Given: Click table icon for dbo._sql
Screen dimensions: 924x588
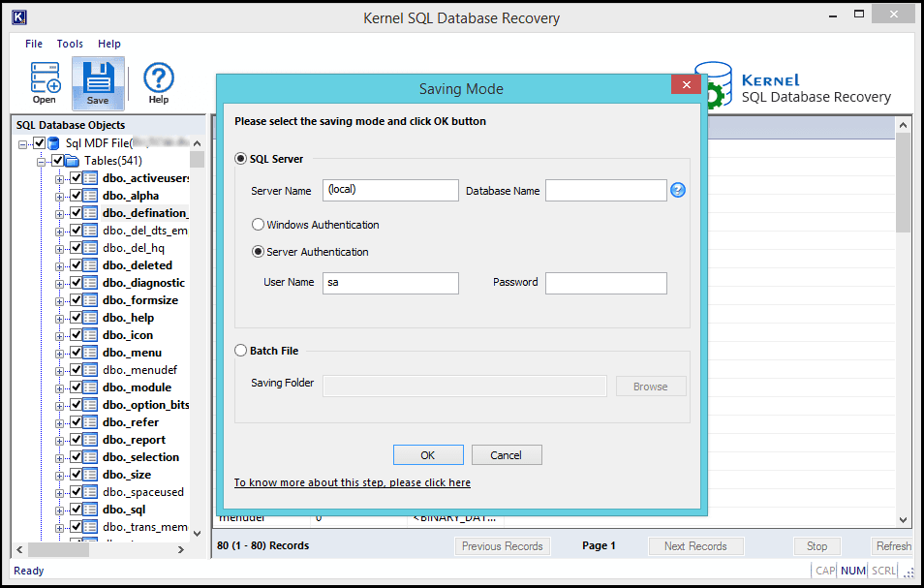Looking at the screenshot, I should coord(90,509).
